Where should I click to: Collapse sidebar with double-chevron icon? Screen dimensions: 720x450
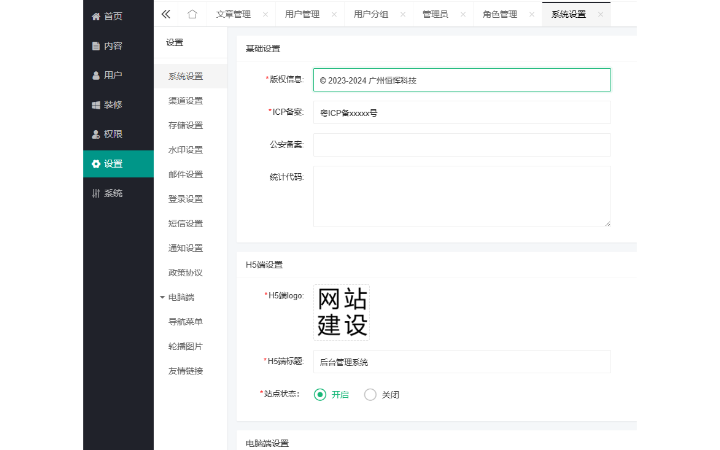coord(166,14)
